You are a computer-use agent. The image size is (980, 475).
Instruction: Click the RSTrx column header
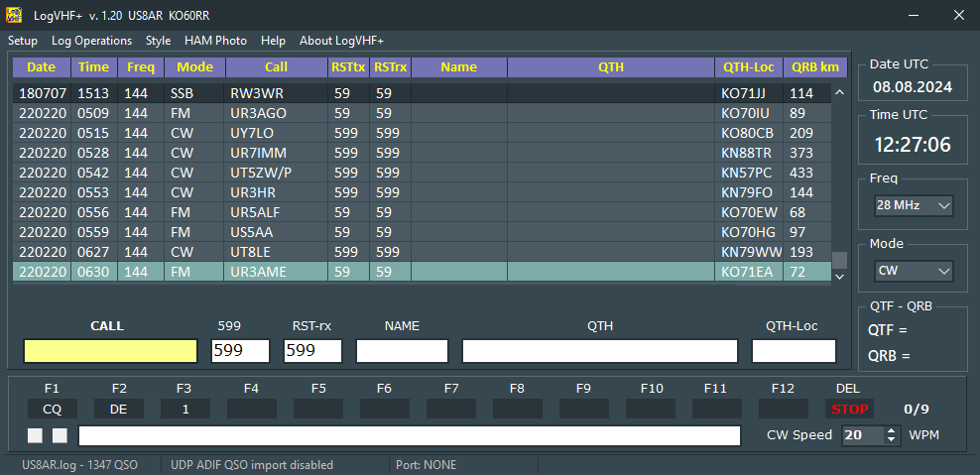(x=390, y=67)
